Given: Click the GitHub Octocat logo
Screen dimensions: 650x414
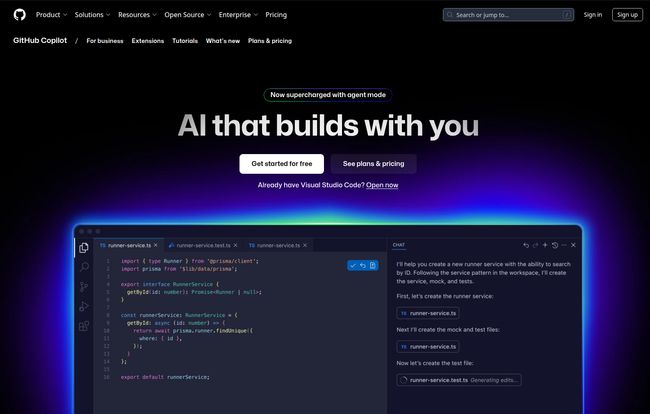Looking at the screenshot, I should (19, 15).
